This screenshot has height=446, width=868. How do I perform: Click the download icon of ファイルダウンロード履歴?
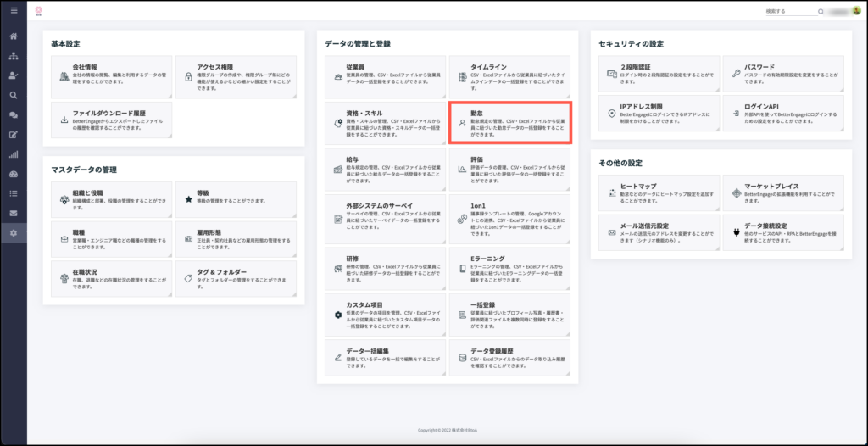coord(64,119)
